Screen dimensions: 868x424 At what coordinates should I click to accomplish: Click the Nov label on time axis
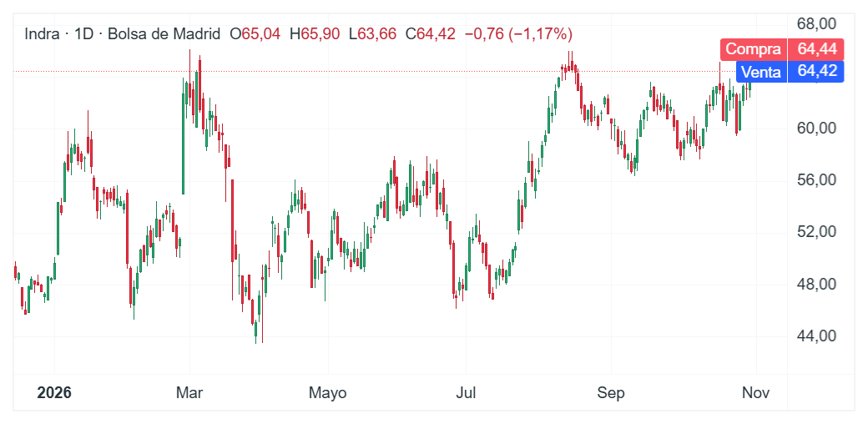point(755,393)
